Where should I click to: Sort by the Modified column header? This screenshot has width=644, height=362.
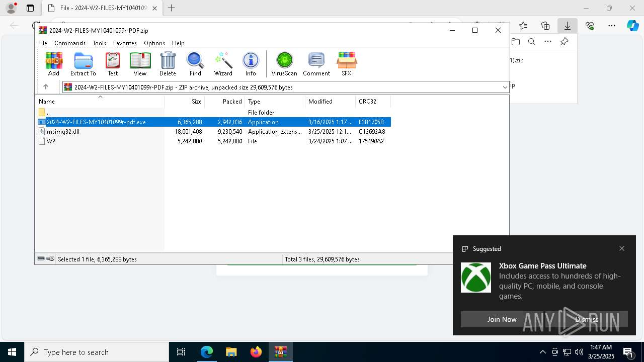(x=330, y=102)
